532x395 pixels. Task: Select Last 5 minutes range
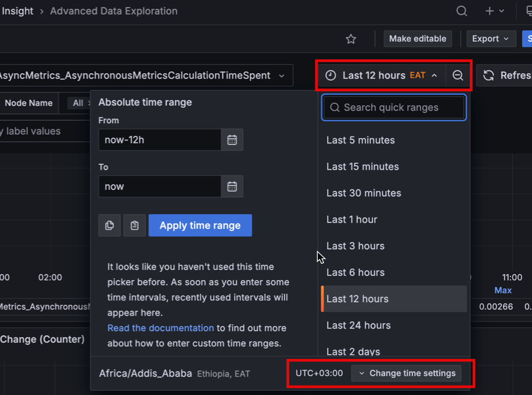click(x=394, y=140)
